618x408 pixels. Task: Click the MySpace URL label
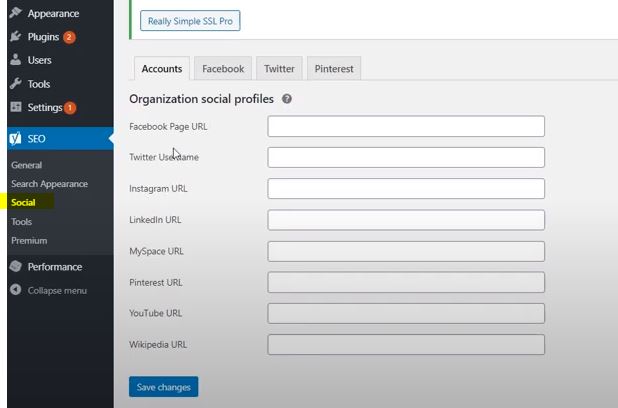click(156, 251)
